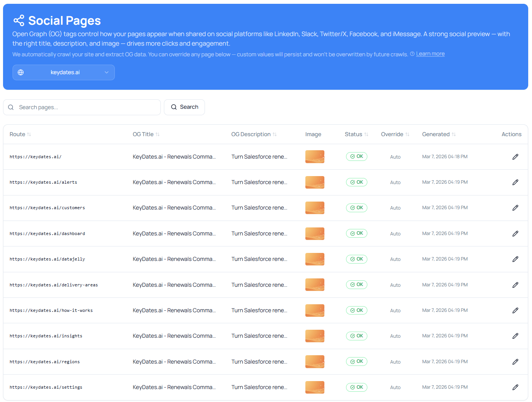
Task: View the /customers row image preview
Action: point(315,208)
